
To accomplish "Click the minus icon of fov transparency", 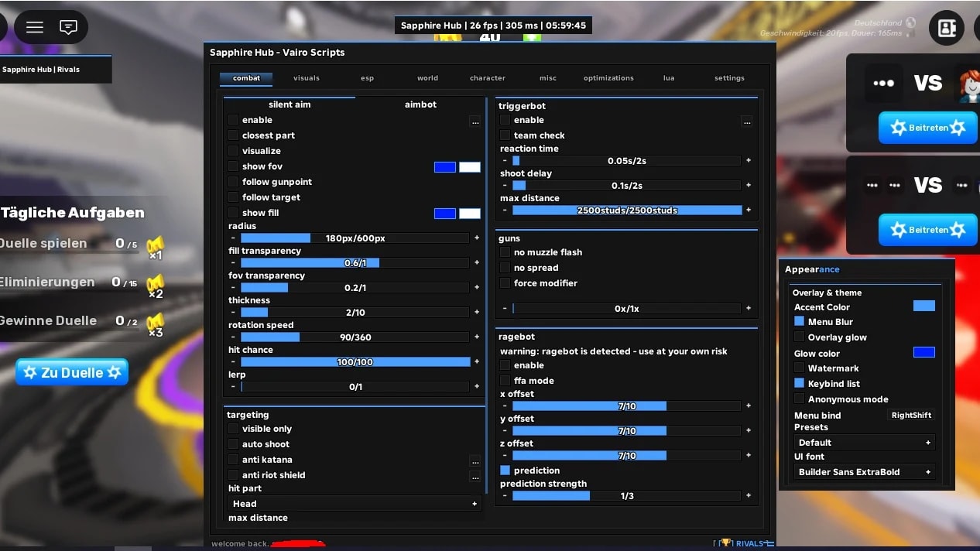I will tap(233, 288).
